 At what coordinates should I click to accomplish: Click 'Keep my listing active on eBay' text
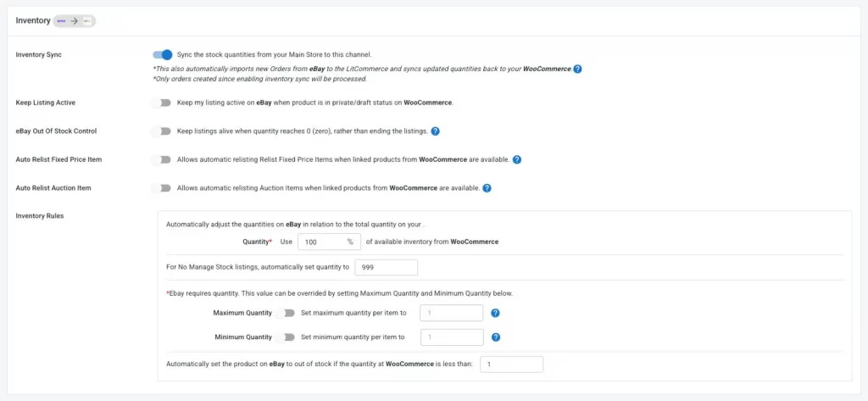315,103
